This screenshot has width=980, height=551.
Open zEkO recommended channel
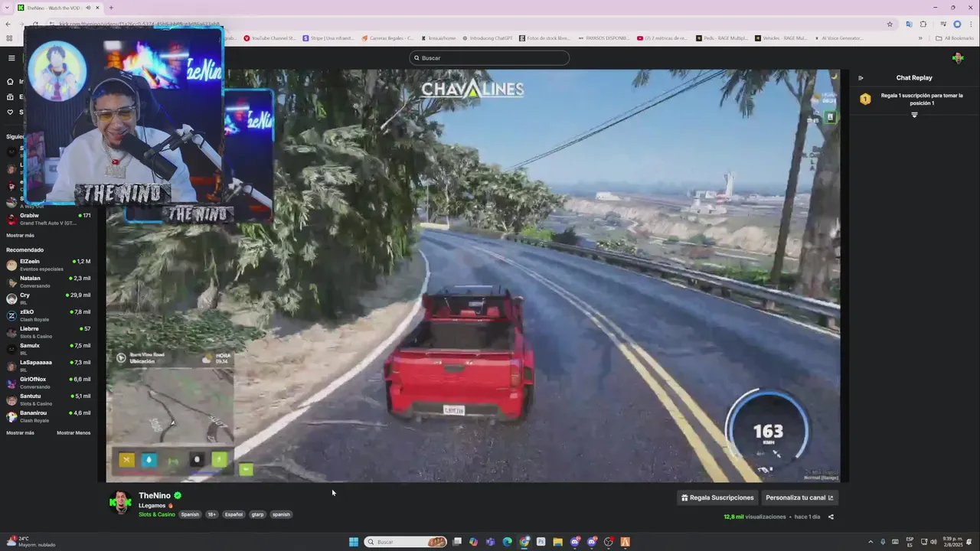coord(48,315)
